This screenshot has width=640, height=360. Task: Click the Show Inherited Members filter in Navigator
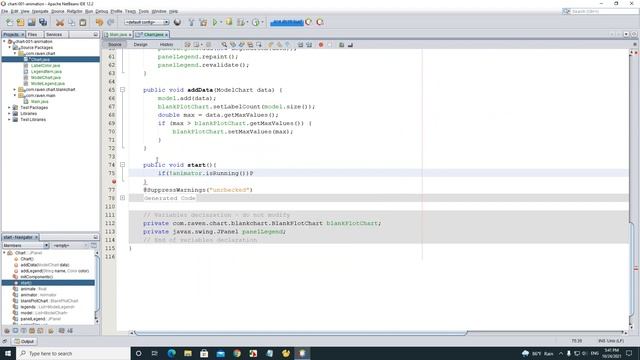(x=7, y=331)
